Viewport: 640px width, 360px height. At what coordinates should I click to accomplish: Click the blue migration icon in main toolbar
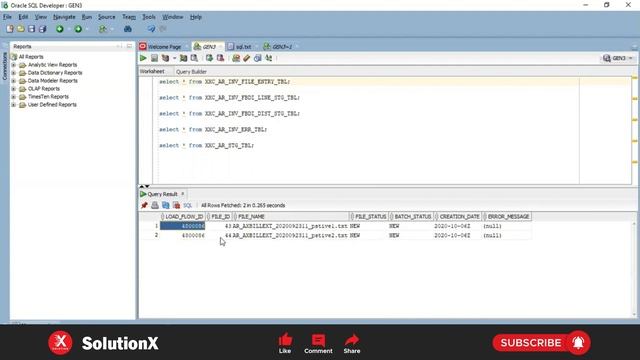click(151, 29)
